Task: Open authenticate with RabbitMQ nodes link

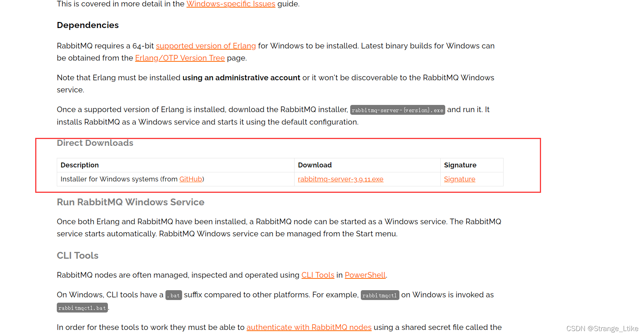Action: 309,327
